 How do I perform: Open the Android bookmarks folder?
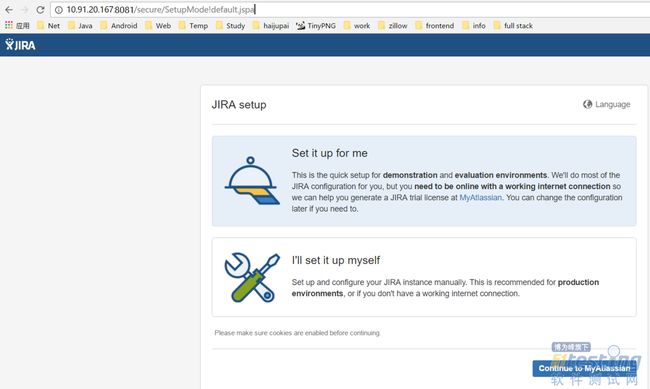click(x=119, y=26)
